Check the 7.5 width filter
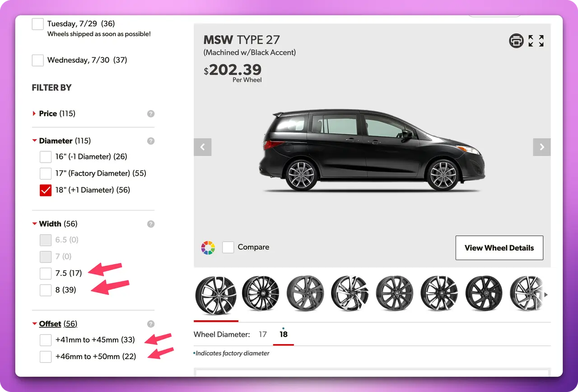The width and height of the screenshot is (578, 392). pyautogui.click(x=46, y=273)
